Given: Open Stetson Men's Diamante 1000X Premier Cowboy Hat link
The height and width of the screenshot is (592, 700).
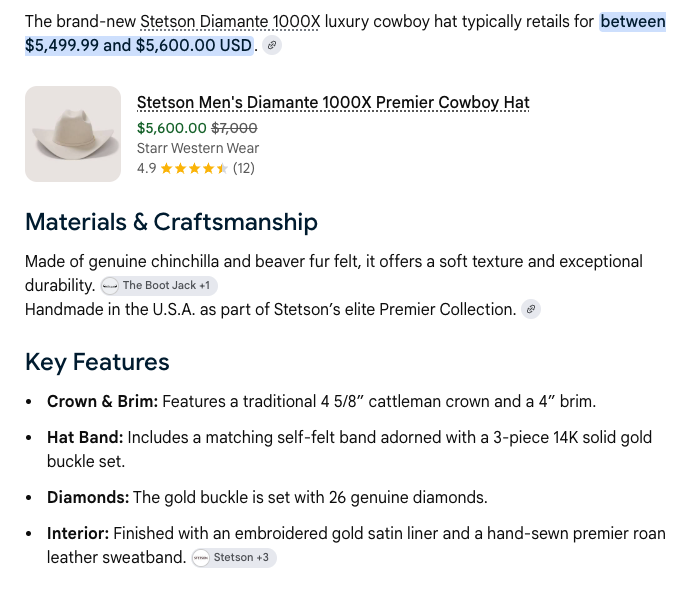Looking at the screenshot, I should click(x=333, y=102).
